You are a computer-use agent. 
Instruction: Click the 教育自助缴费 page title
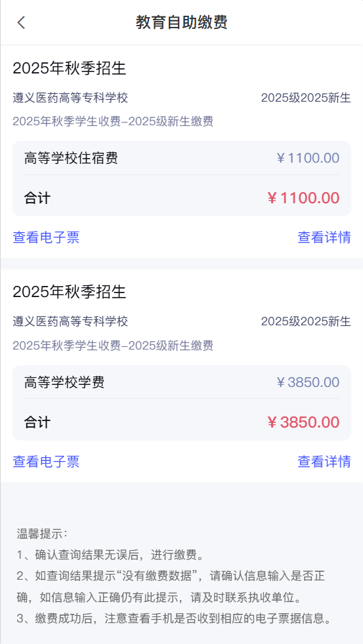pos(182,22)
